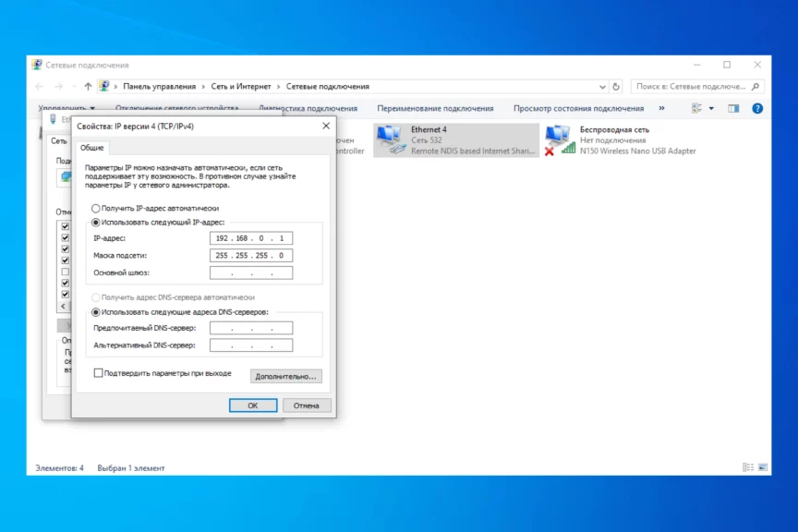The image size is (798, 532).
Task: Open the change view dropdown arrow
Action: pos(710,108)
